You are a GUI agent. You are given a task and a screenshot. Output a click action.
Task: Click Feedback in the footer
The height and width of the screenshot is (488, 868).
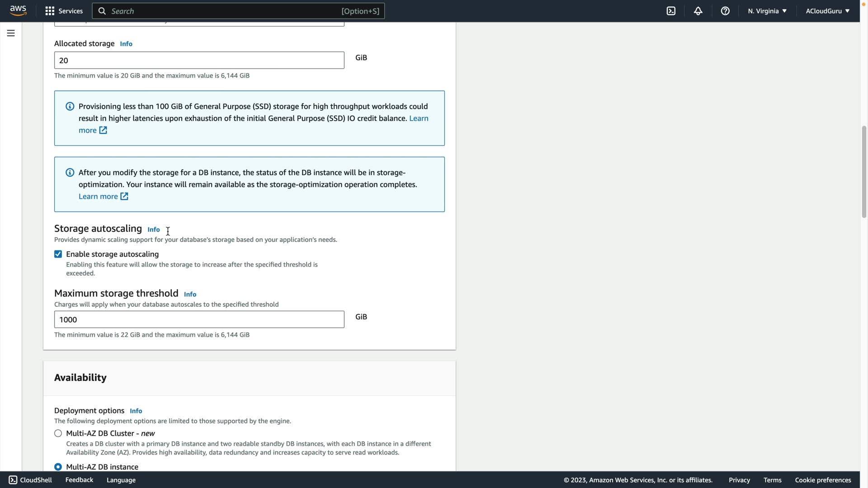click(79, 480)
